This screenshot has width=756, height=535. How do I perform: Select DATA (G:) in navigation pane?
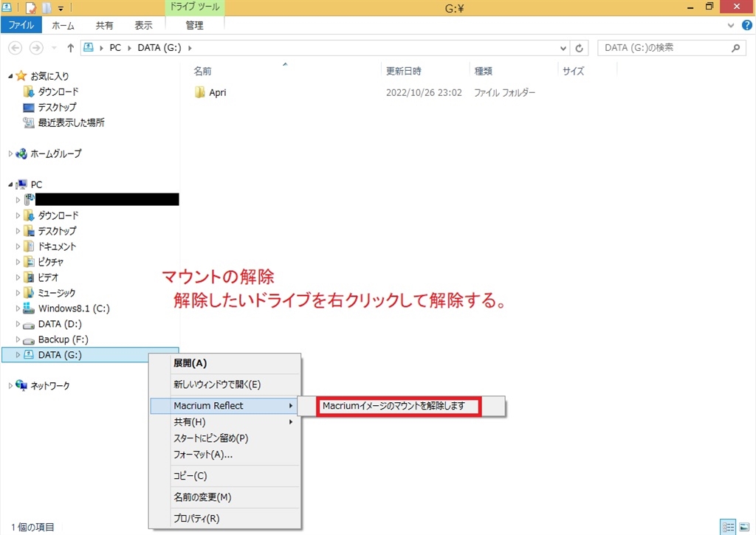tap(60, 355)
